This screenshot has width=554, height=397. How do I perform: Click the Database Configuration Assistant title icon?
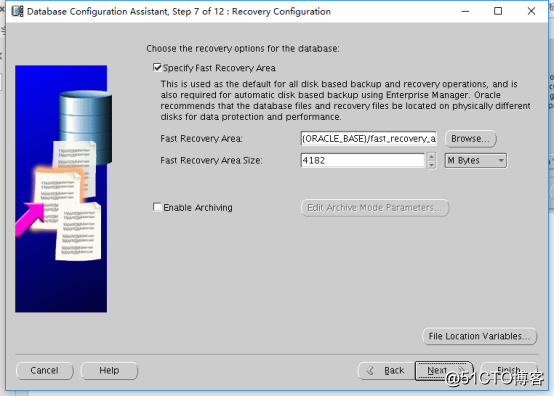[x=17, y=11]
